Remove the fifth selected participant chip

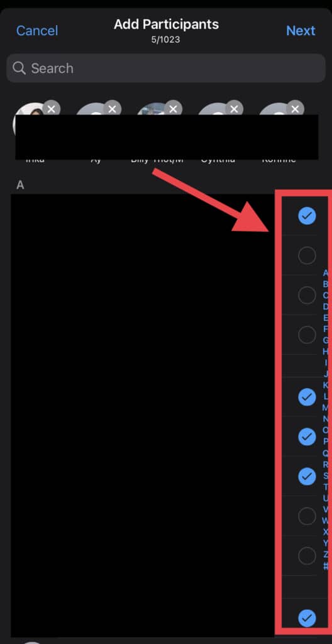click(295, 109)
